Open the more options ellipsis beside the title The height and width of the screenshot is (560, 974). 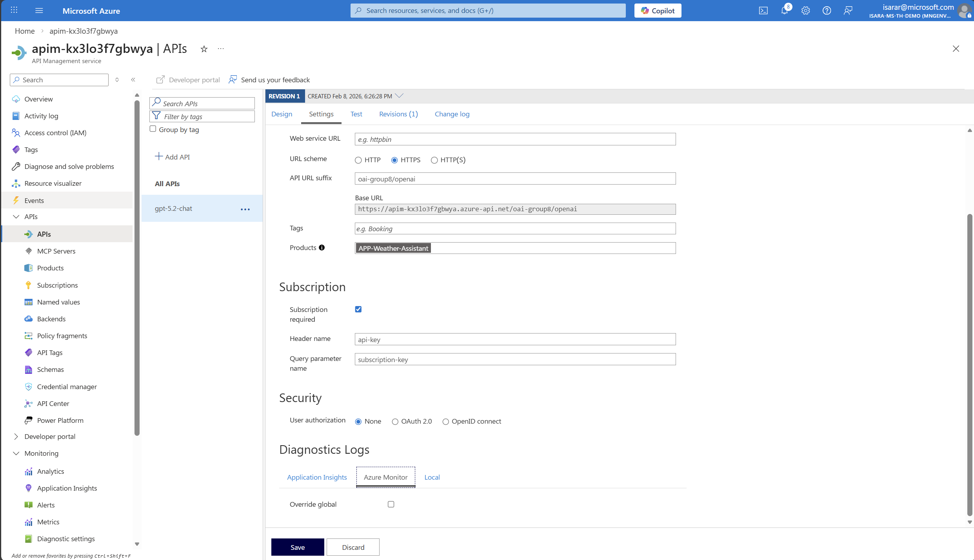pyautogui.click(x=221, y=49)
